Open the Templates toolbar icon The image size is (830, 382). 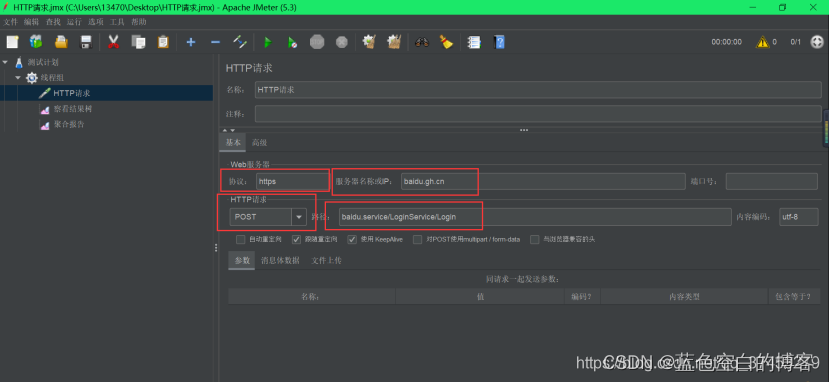37,42
